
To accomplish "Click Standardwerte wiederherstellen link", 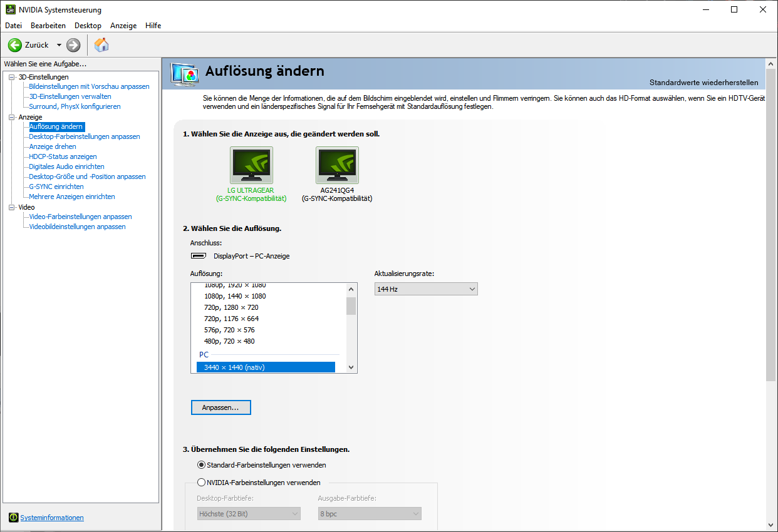I will click(x=703, y=83).
